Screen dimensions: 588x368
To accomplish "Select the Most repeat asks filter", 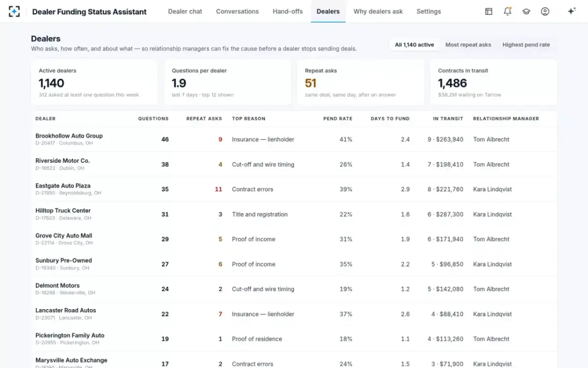I will 468,45.
